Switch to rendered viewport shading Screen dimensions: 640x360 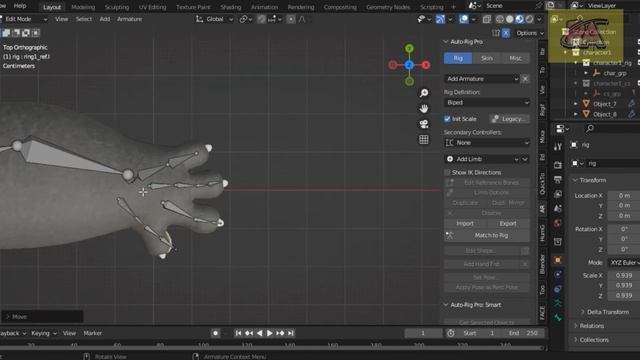tap(529, 19)
